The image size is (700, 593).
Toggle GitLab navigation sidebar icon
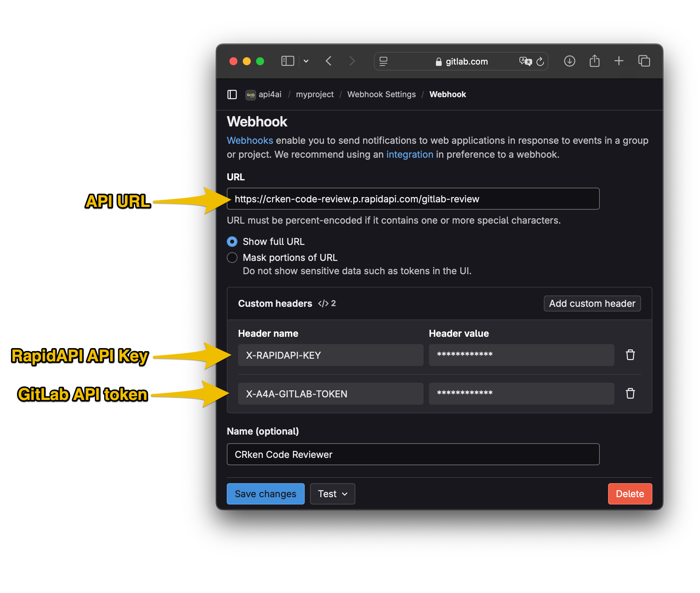pos(232,95)
